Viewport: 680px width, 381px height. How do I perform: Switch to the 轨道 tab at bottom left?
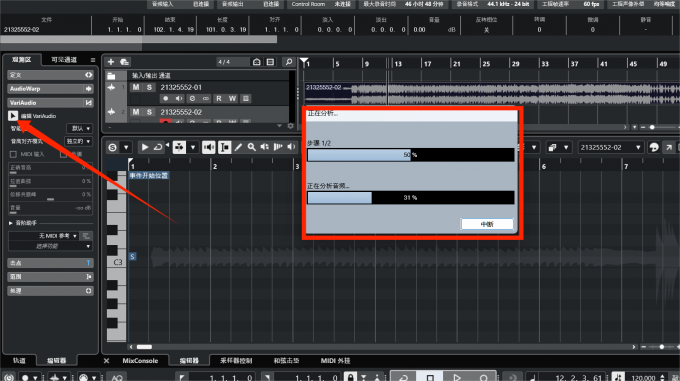[x=19, y=361]
